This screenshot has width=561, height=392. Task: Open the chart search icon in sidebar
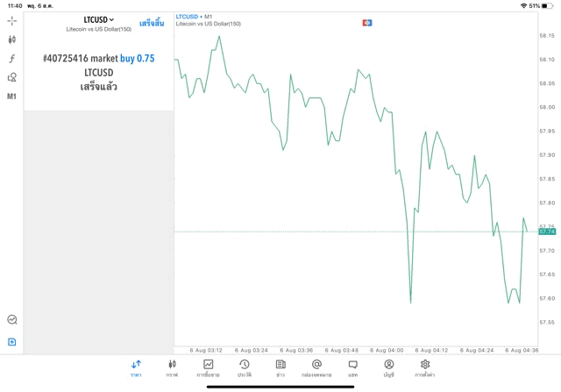pyautogui.click(x=12, y=320)
